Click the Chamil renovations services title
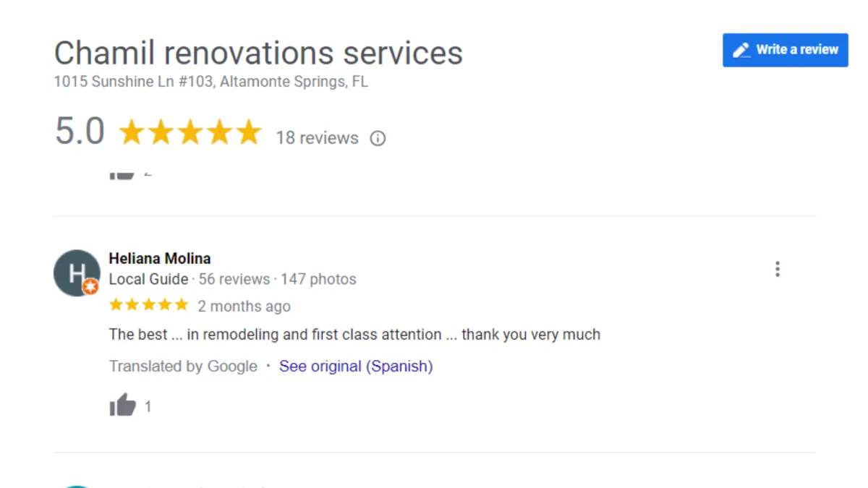Image resolution: width=868 pixels, height=488 pixels. [x=258, y=53]
